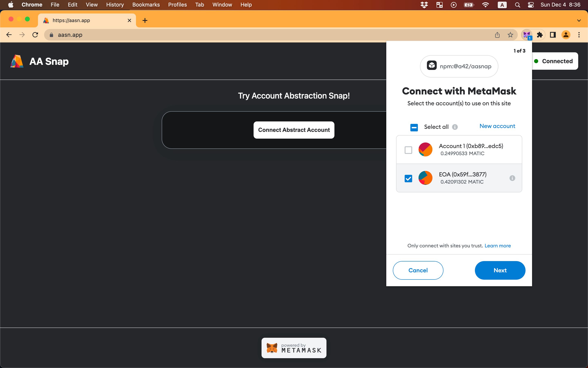Open the Window menu
Screen dimensions: 588x368
222,5
